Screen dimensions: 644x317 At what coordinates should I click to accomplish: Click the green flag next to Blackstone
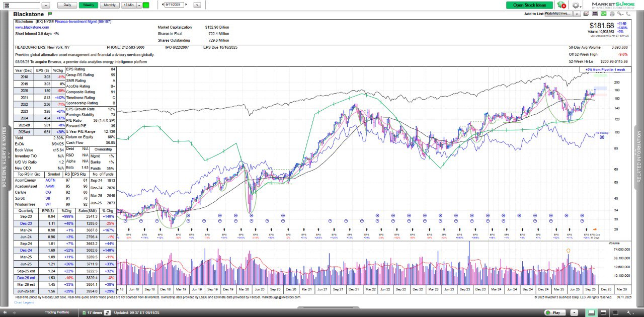click(x=49, y=14)
